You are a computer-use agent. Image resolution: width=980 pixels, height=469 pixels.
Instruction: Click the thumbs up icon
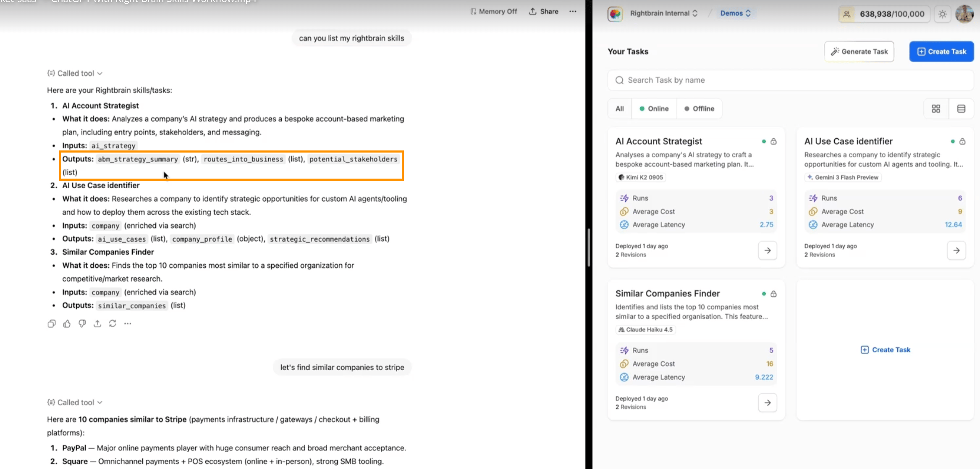coord(67,324)
